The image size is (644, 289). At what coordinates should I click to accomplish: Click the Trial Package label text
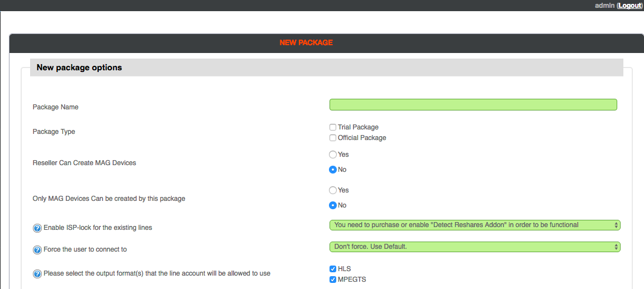click(358, 127)
